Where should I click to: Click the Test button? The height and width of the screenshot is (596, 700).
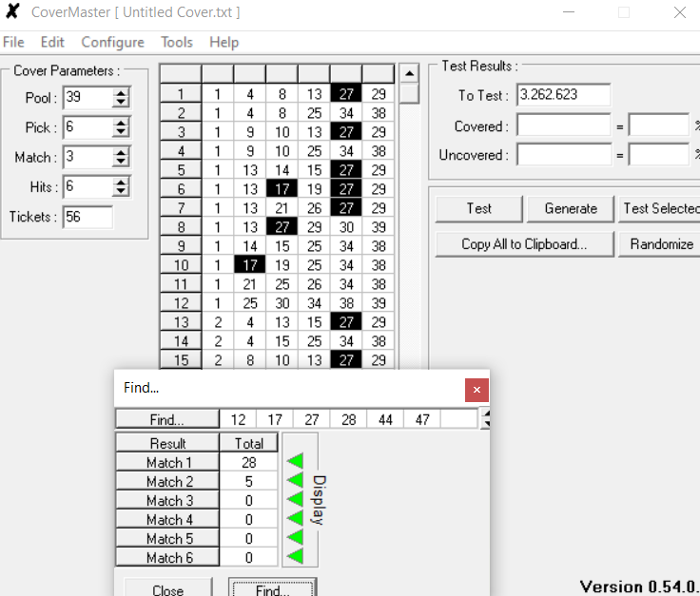[x=479, y=209]
